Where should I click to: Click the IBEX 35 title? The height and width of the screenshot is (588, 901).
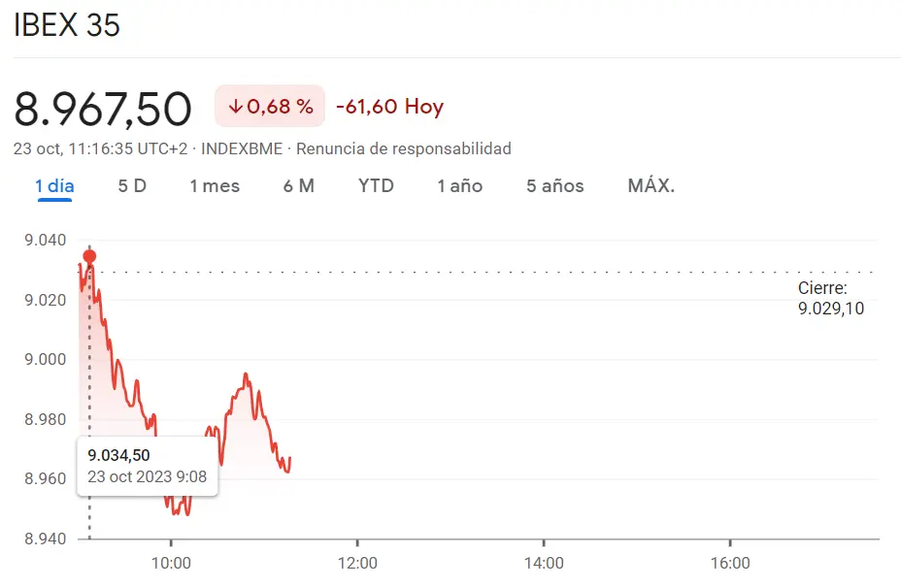coord(68,25)
